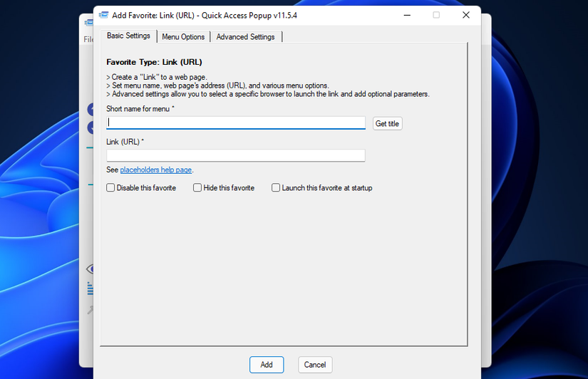Screen dimensions: 588x379
Task: Click the Add button
Action: coord(267,364)
